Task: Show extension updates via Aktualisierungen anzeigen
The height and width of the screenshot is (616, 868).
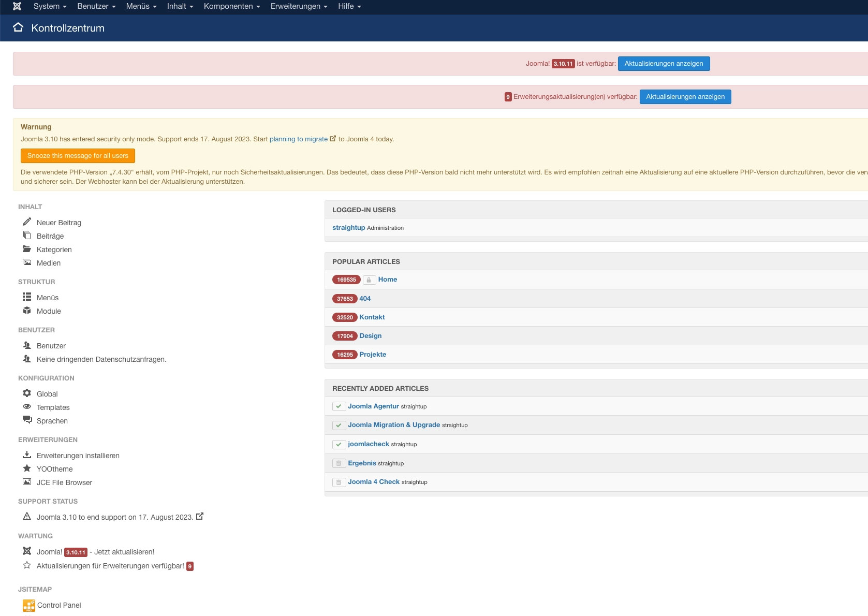Action: point(685,97)
